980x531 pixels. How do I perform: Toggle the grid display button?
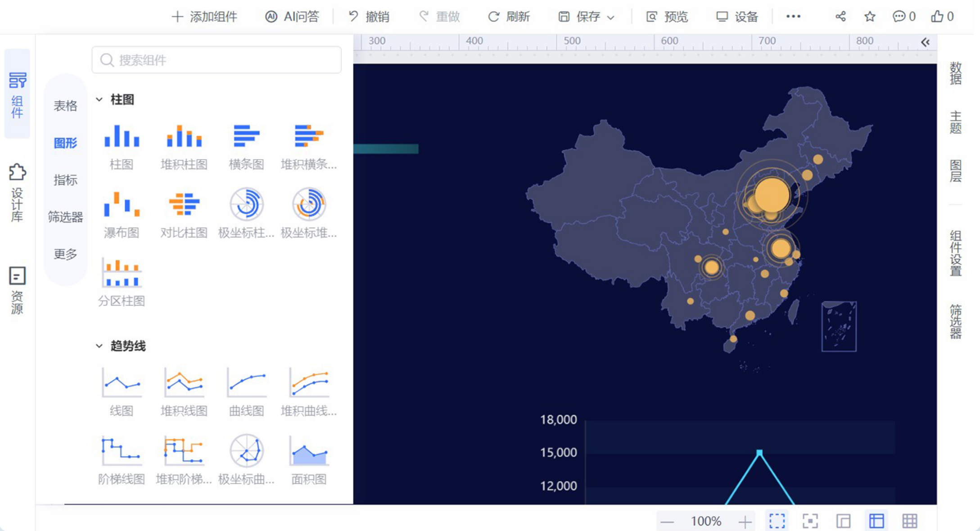909,521
